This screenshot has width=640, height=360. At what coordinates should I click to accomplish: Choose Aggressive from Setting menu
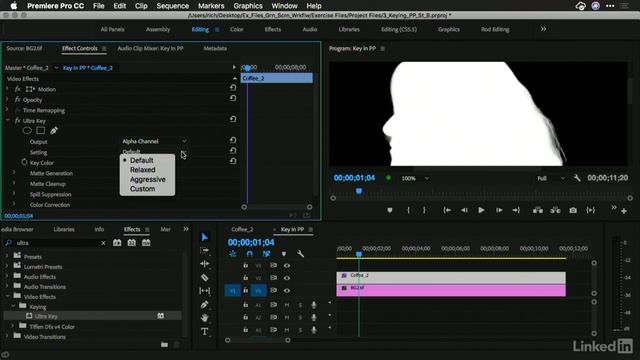pos(147,180)
